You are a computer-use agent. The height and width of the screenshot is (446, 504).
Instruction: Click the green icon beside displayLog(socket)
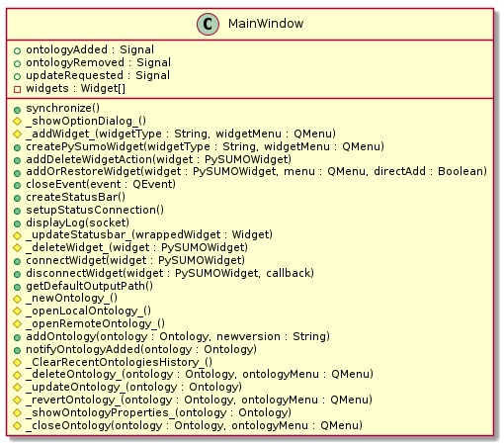[17, 223]
